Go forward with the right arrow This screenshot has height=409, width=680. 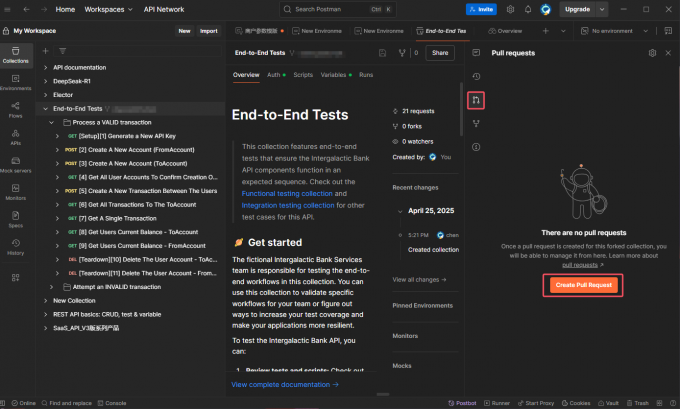point(44,9)
